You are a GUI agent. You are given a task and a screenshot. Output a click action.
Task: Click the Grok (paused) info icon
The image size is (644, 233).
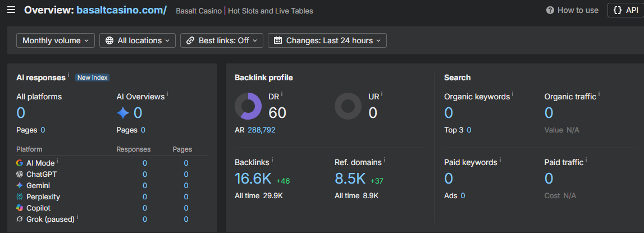pyautogui.click(x=77, y=217)
